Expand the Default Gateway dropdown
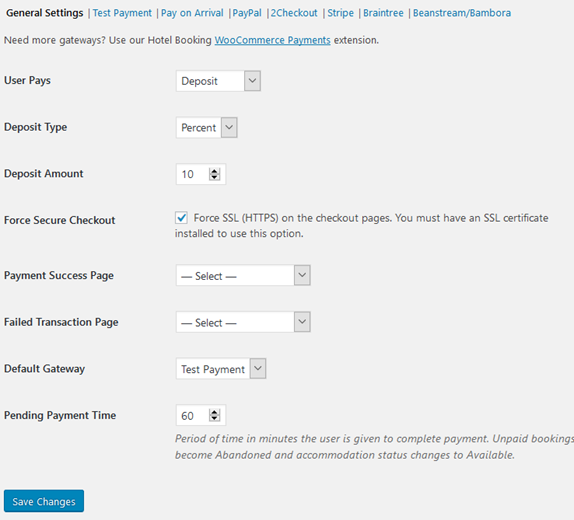This screenshot has height=520, width=574. click(221, 368)
